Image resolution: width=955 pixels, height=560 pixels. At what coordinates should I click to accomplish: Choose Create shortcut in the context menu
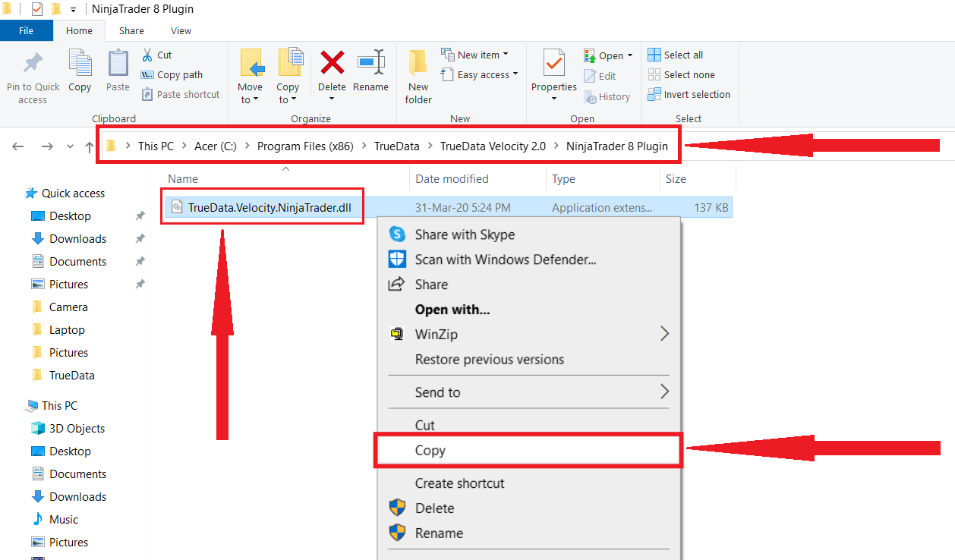coord(529,483)
